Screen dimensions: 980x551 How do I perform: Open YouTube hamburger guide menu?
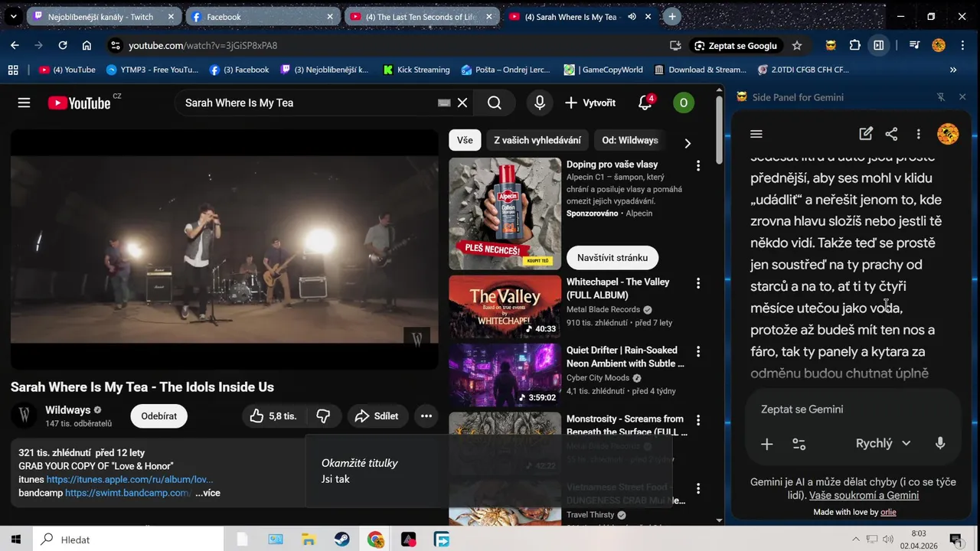pos(24,103)
